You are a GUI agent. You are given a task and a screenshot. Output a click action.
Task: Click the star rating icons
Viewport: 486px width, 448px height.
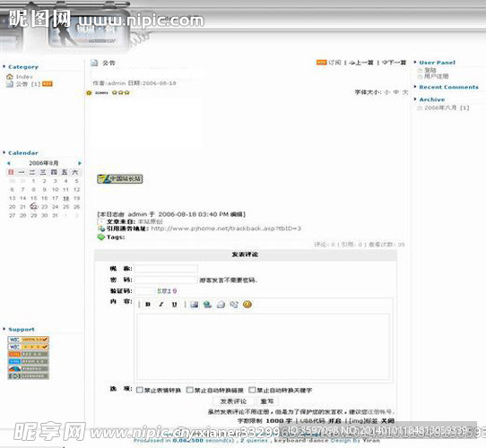[x=120, y=92]
